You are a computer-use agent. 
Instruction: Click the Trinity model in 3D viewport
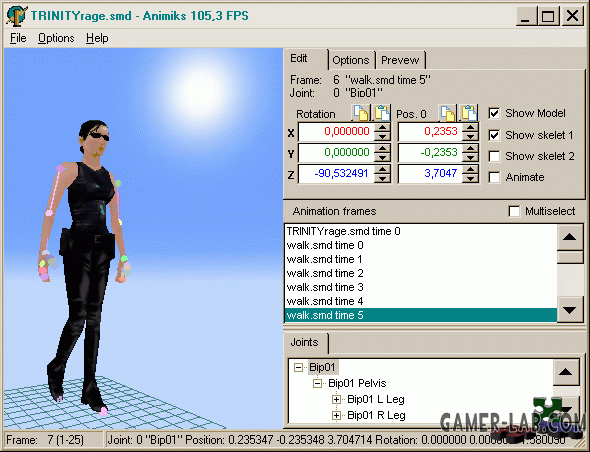pos(86,263)
